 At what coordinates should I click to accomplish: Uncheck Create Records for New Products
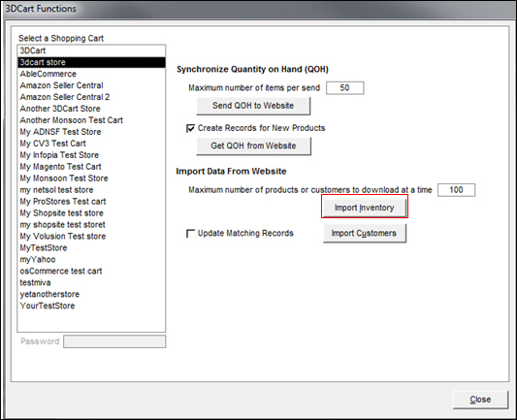point(190,128)
